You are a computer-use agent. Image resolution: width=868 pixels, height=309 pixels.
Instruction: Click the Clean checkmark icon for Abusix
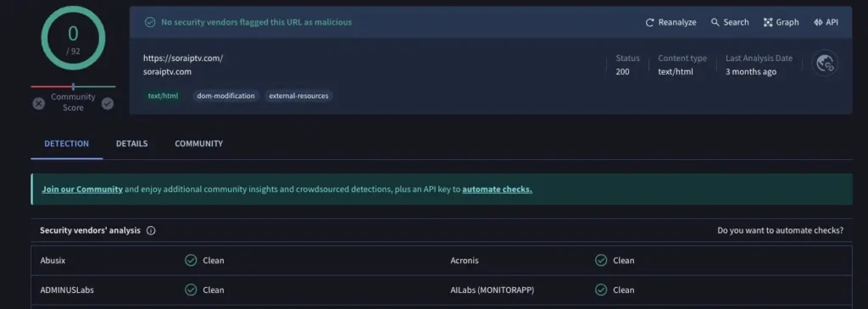(x=191, y=261)
